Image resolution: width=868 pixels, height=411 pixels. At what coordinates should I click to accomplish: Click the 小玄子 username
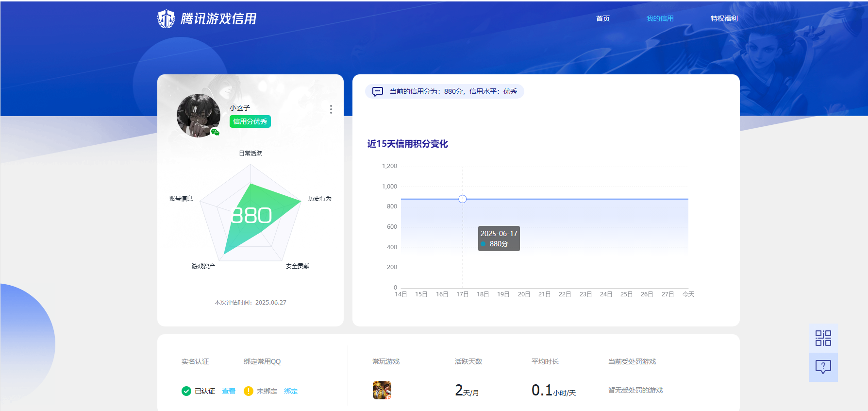pos(240,108)
